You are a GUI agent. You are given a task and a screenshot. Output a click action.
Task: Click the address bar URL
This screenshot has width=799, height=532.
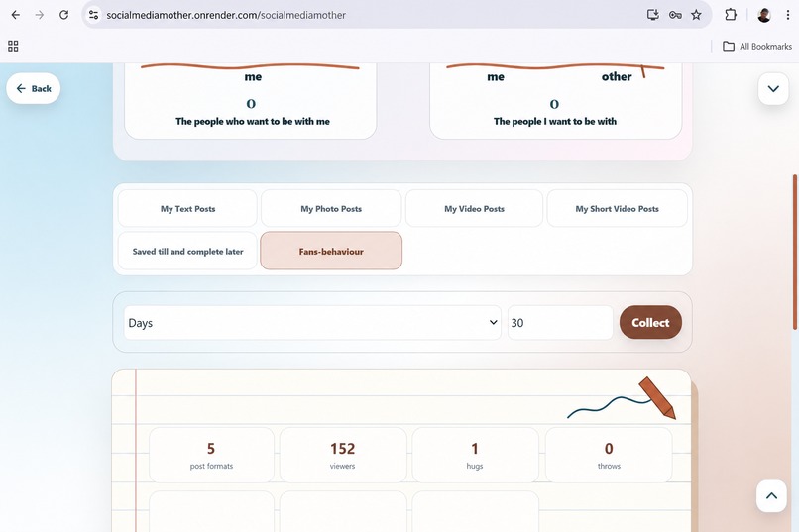[226, 15]
